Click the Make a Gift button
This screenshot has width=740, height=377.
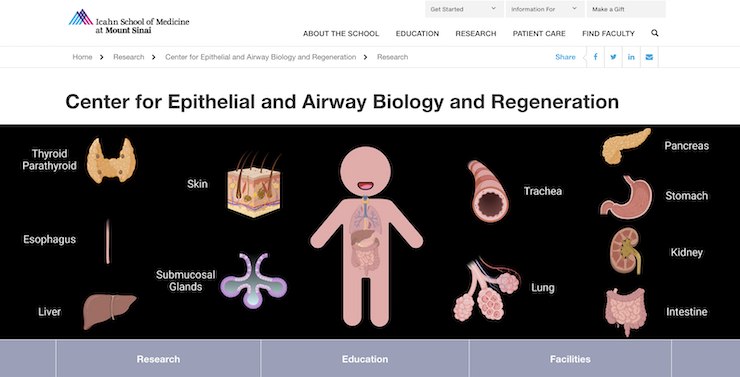point(626,9)
